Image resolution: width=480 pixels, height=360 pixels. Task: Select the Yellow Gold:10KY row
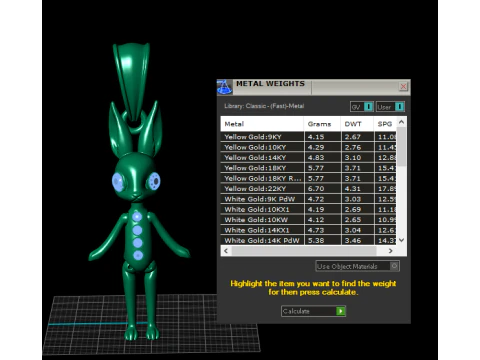click(x=308, y=147)
